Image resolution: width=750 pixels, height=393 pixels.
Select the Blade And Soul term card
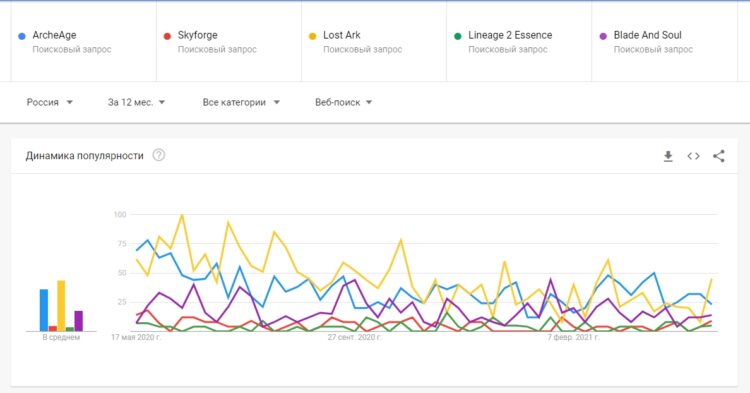click(665, 42)
